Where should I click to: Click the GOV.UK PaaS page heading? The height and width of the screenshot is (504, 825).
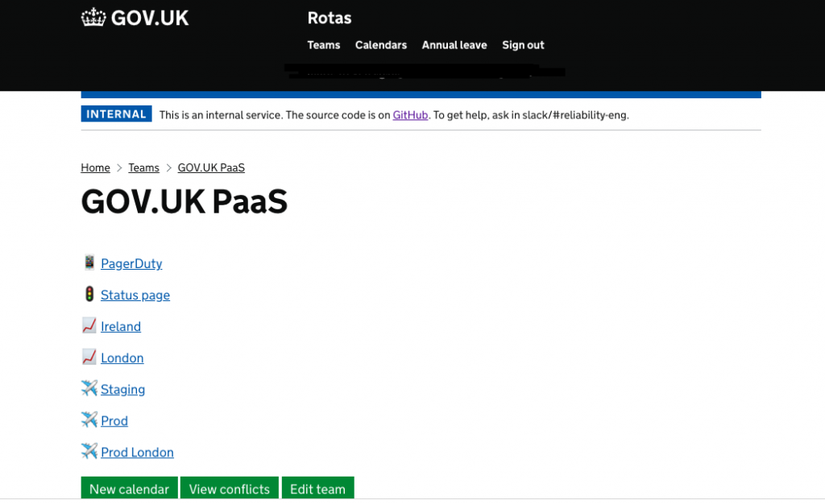(x=184, y=202)
